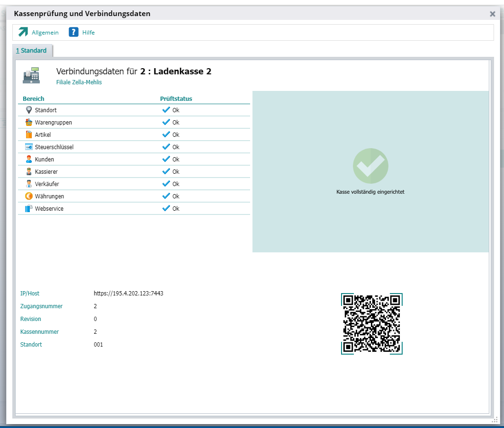Click the Prüfstatus column header
Image resolution: width=504 pixels, height=428 pixels.
coord(176,99)
